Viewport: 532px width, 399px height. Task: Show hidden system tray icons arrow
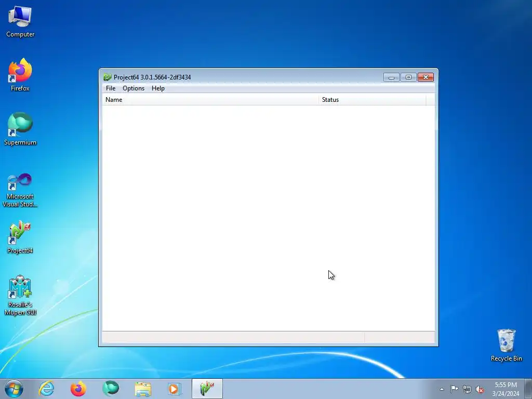442,389
